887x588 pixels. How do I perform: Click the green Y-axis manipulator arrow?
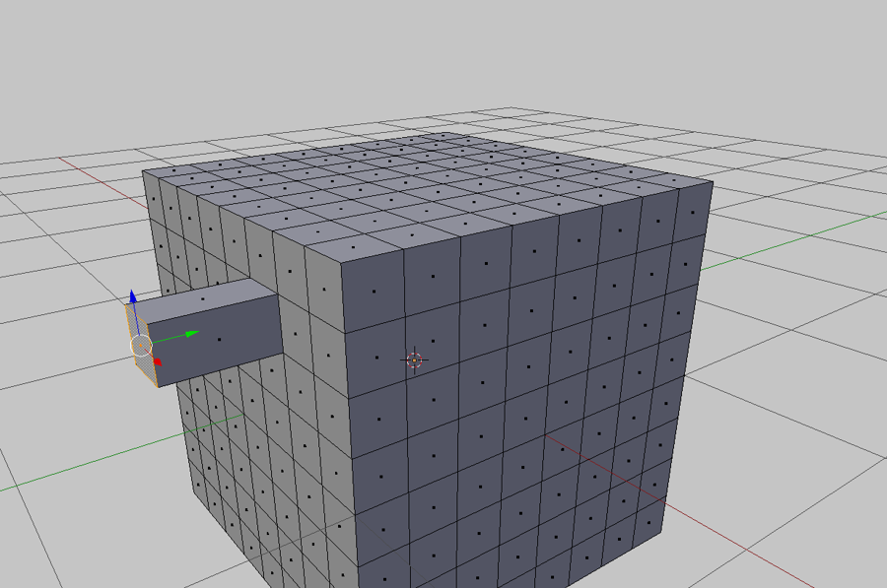click(x=192, y=334)
